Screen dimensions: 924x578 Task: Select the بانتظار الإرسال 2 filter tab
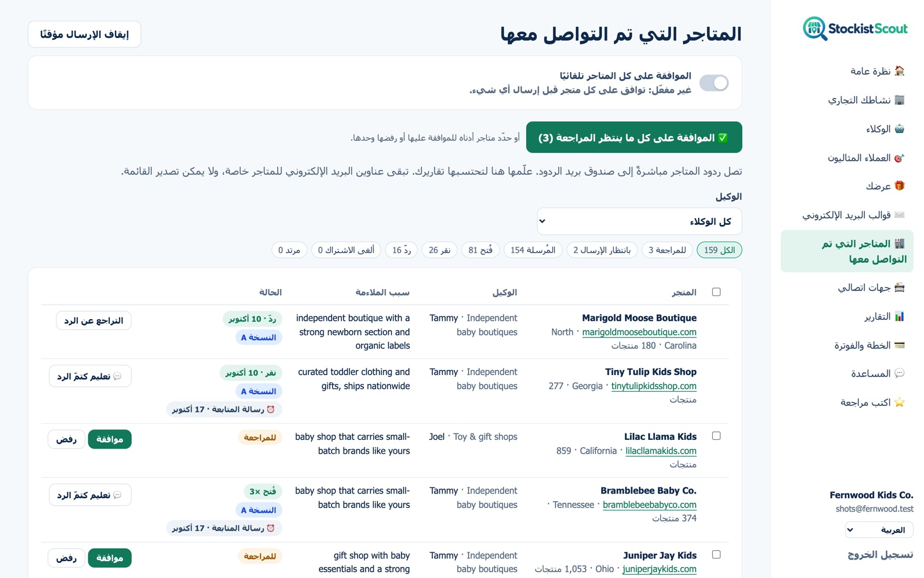coord(602,250)
